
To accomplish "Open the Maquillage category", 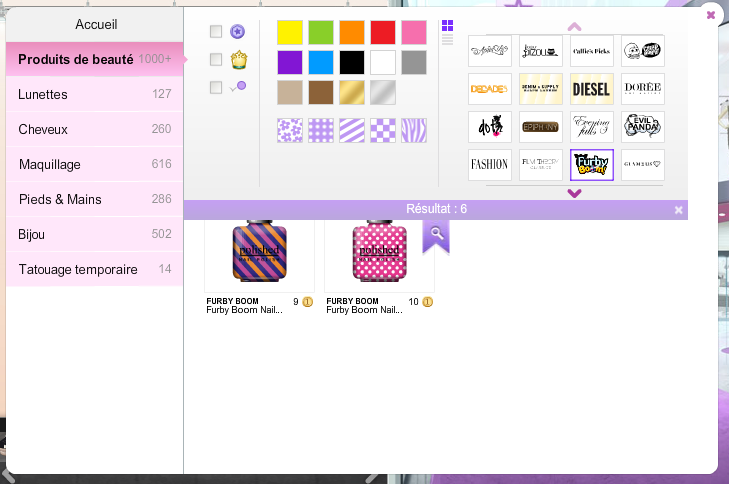I will [95, 164].
